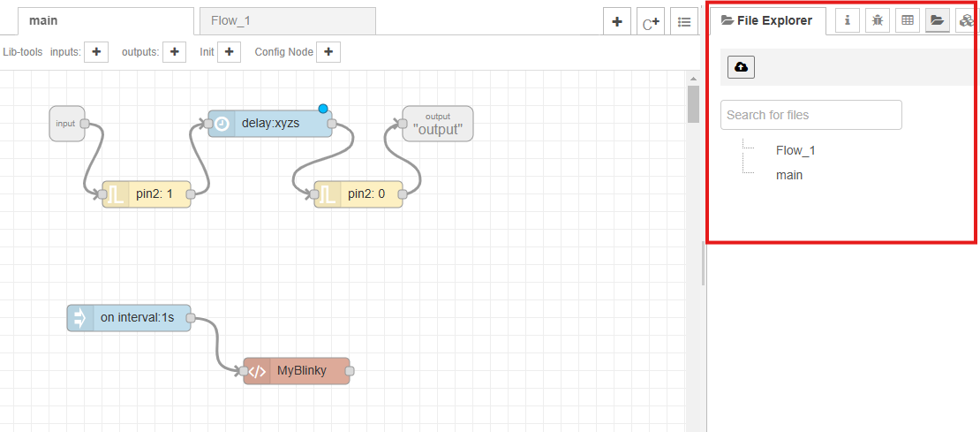
Task: Select the open folder sidebar icon
Action: click(938, 20)
